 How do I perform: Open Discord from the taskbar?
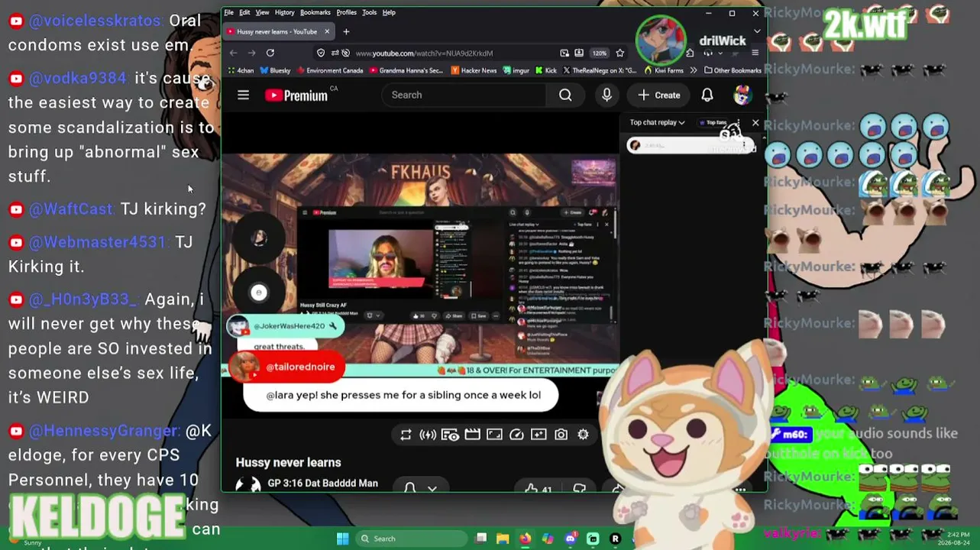point(570,539)
